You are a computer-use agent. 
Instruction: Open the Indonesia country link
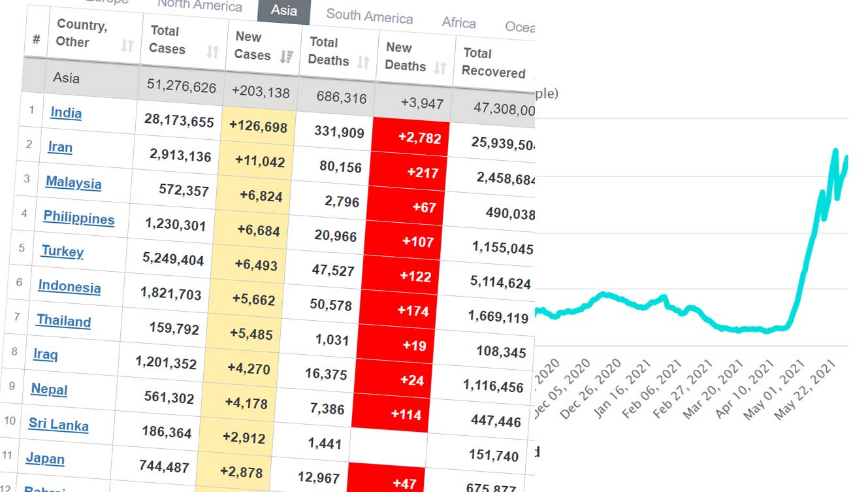(69, 286)
